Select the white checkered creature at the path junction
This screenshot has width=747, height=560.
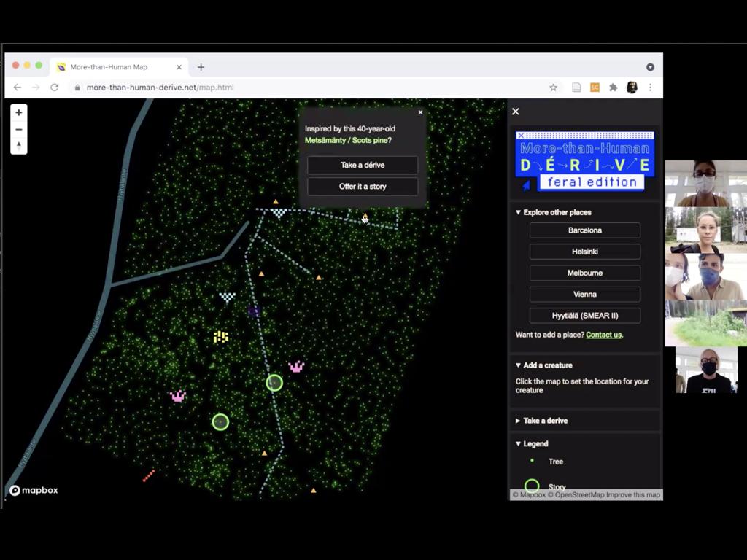279,213
